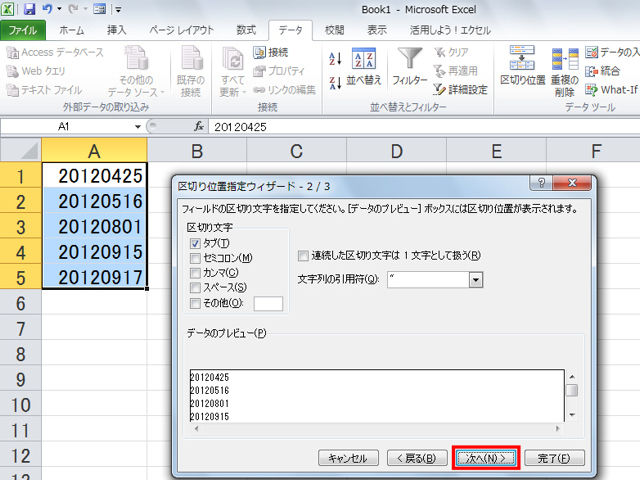Click the 接続 connections icon
Screen dimensions: 640x480
[x=260, y=53]
